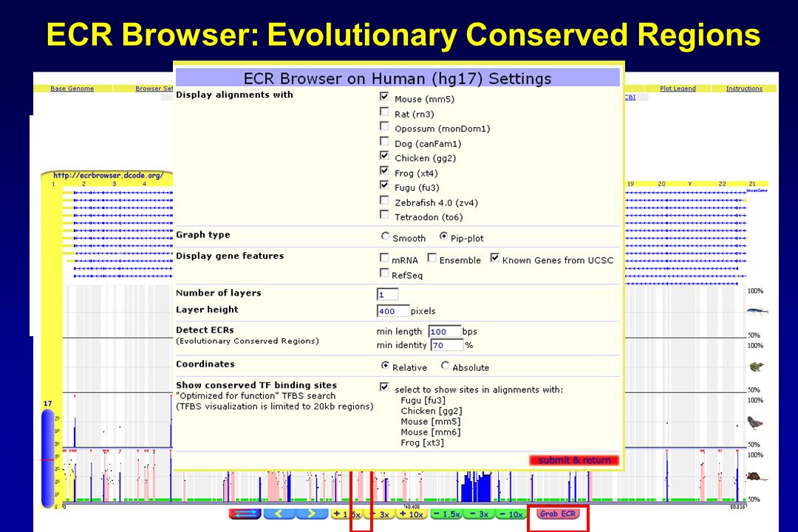This screenshot has width=798, height=532.
Task: Click 'Mouse [mm6]' in TF sites list
Action: coord(431,432)
